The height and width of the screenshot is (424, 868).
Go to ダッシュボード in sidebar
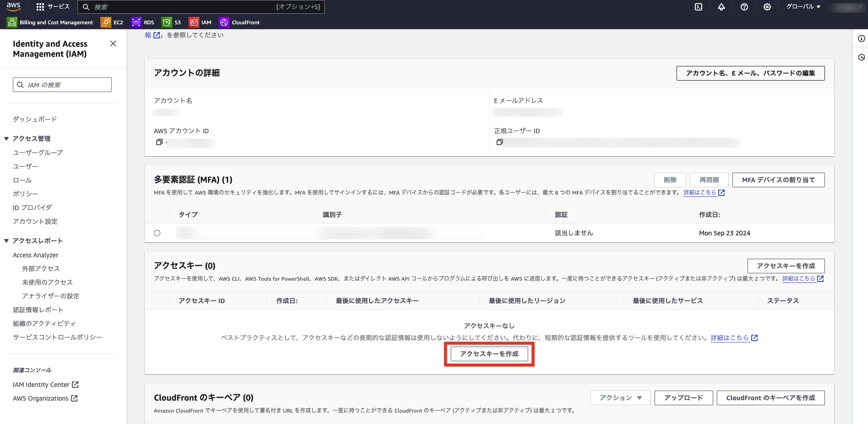[35, 119]
